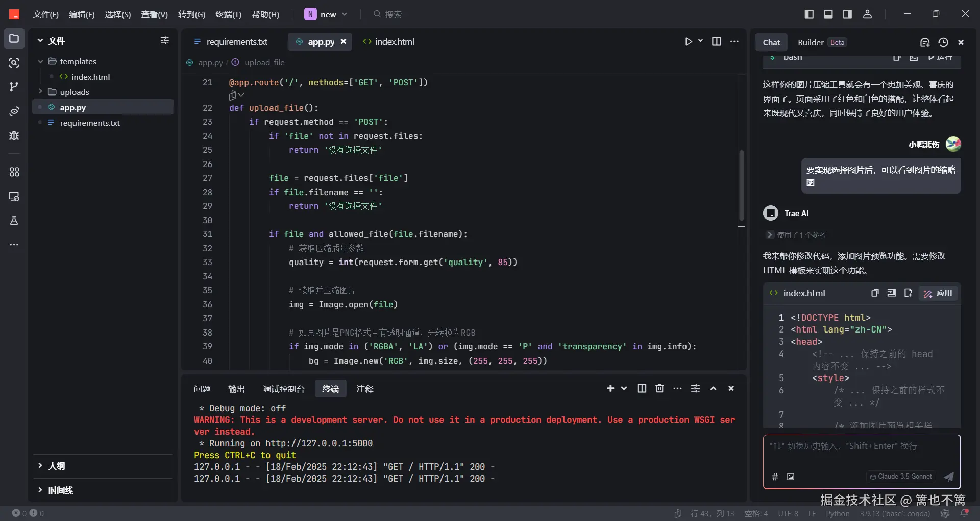
Task: Insert index.html code at cursor
Action: click(892, 293)
